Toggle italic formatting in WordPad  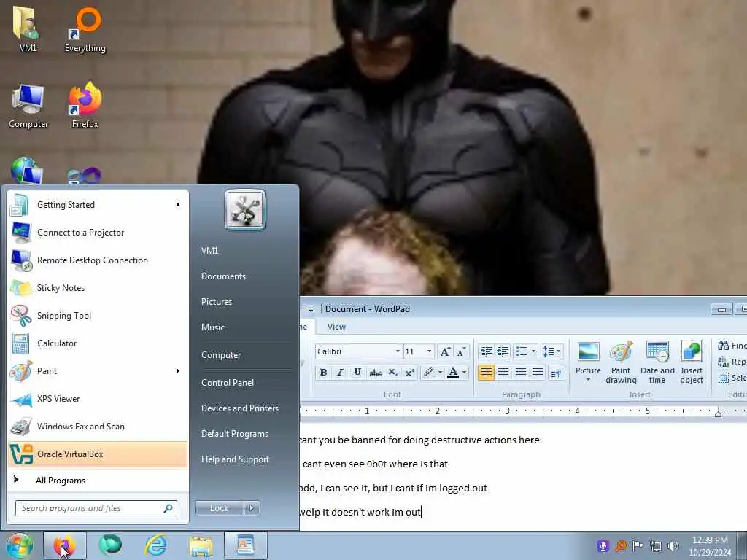340,373
